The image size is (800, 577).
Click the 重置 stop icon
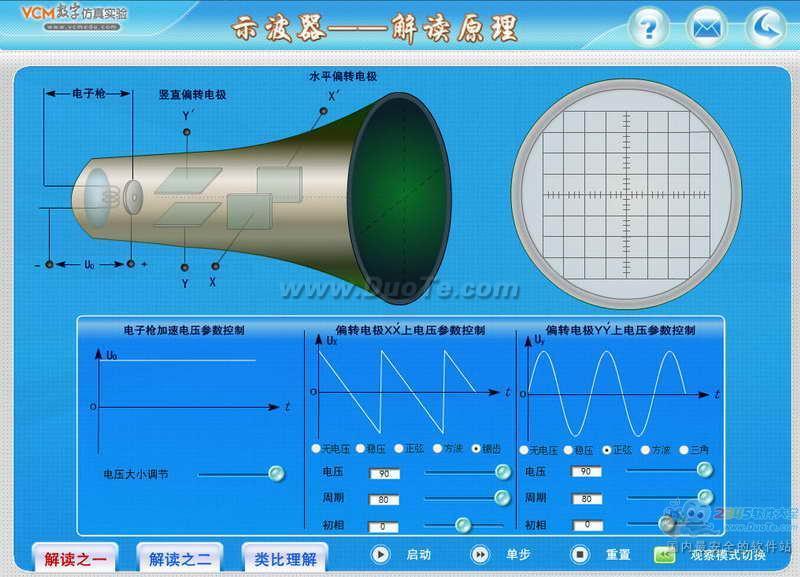[580, 554]
